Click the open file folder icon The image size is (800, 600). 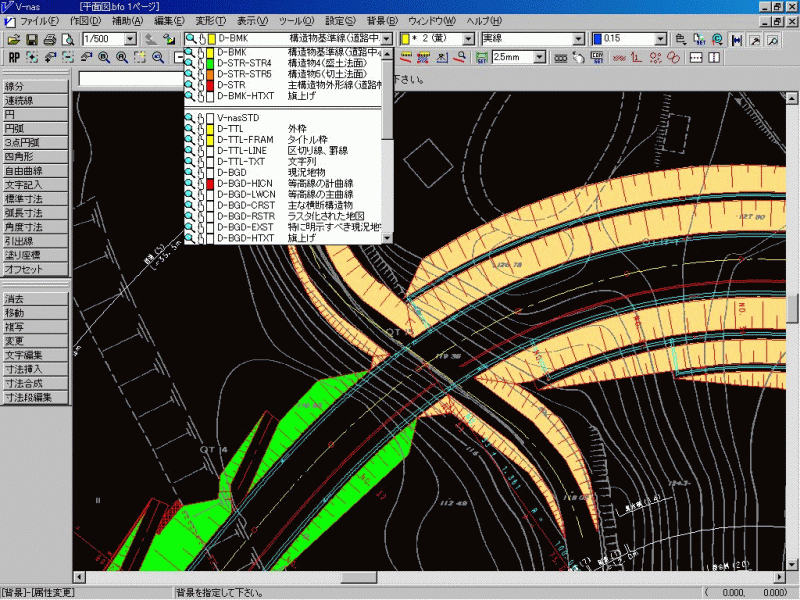14,39
